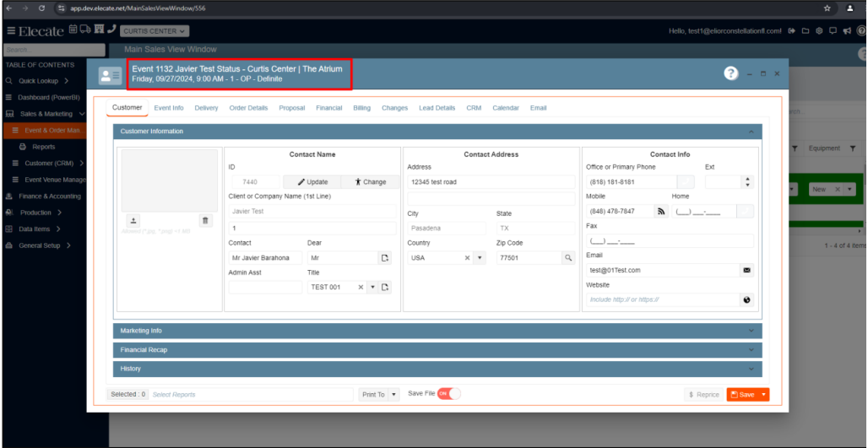The image size is (868, 448).
Task: Clear the Country USA selection
Action: click(x=467, y=257)
